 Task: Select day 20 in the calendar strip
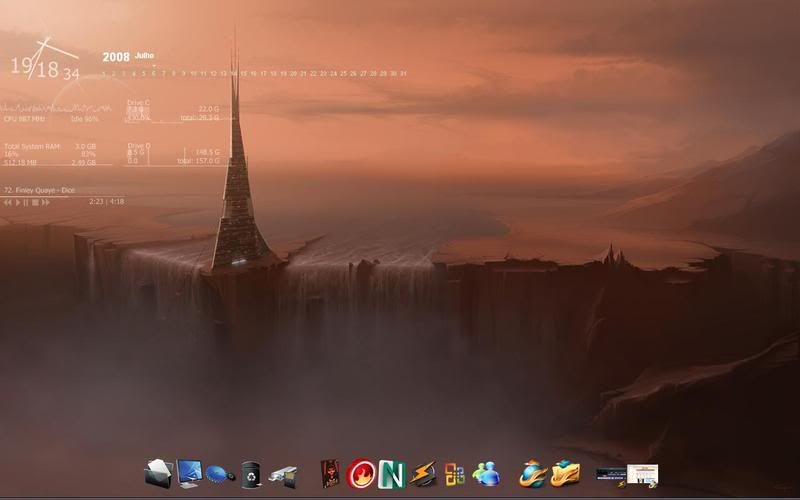coord(293,73)
